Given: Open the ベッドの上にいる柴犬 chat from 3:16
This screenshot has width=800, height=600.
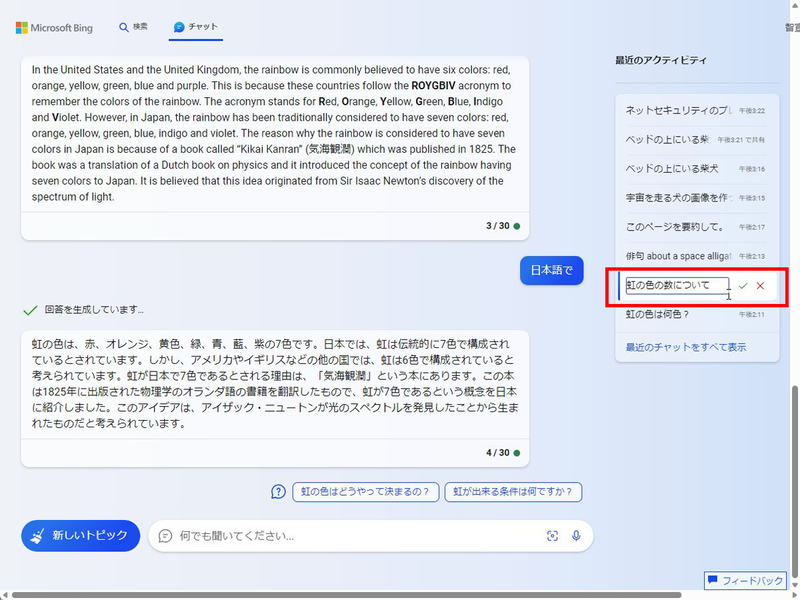Looking at the screenshot, I should pos(696,168).
